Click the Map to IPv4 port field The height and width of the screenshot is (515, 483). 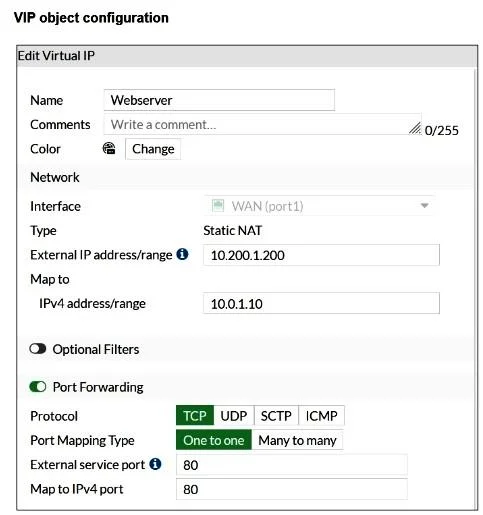[292, 489]
